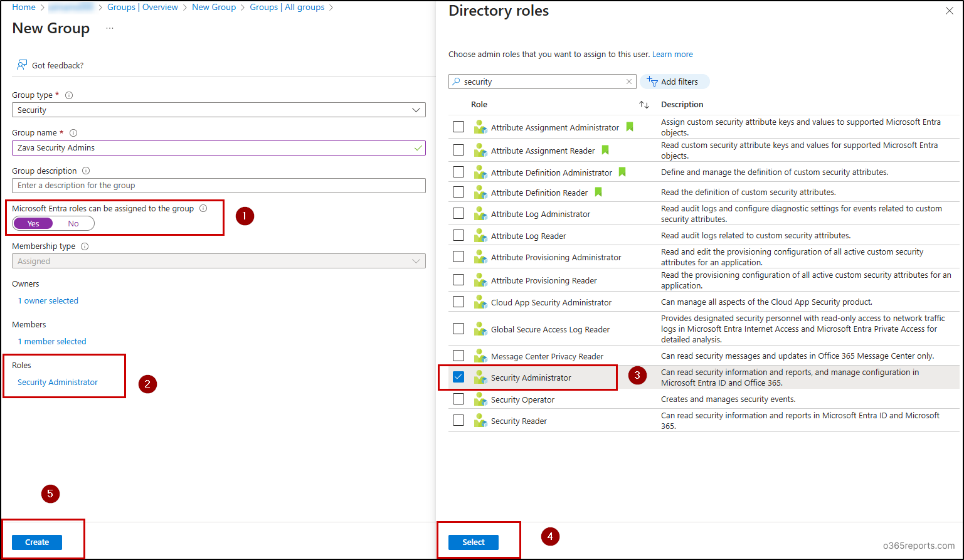This screenshot has width=964, height=560.
Task: Click the Attribute Log Reader role icon
Action: point(480,236)
